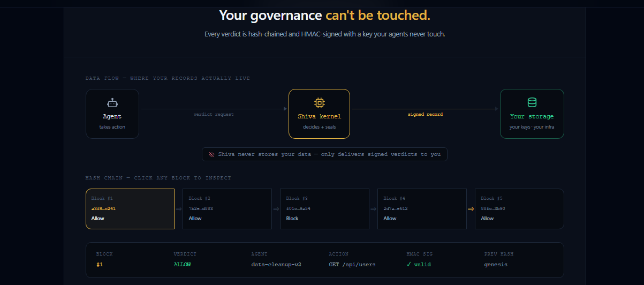Click the arrow between Block #2 and #3
The height and width of the screenshot is (285, 644).
click(276, 209)
